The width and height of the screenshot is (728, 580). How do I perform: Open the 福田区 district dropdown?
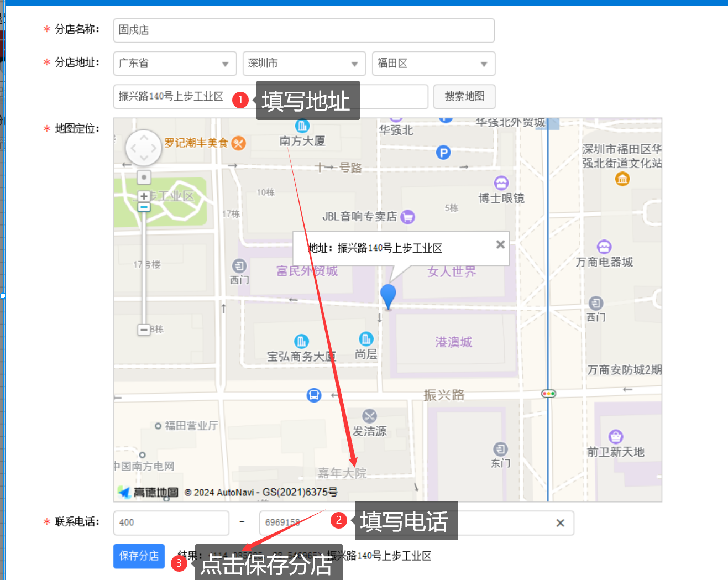pos(433,64)
